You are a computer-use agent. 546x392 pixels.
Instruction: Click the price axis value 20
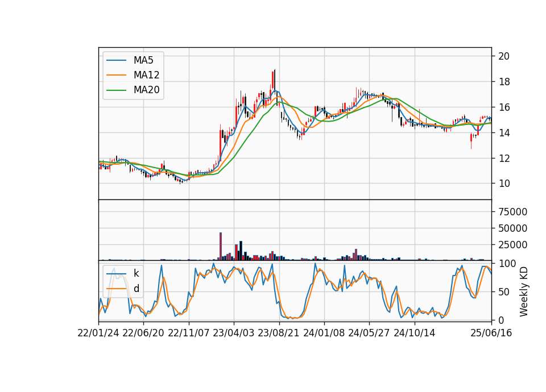(504, 56)
